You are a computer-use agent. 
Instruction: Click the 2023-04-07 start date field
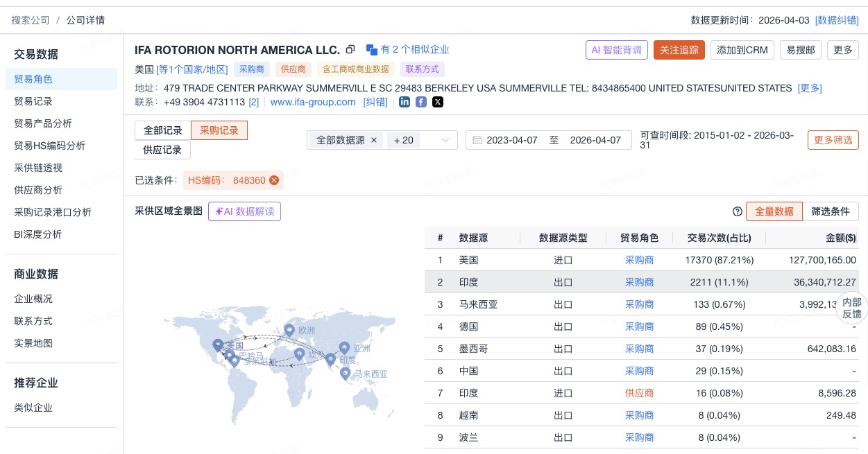tap(513, 140)
